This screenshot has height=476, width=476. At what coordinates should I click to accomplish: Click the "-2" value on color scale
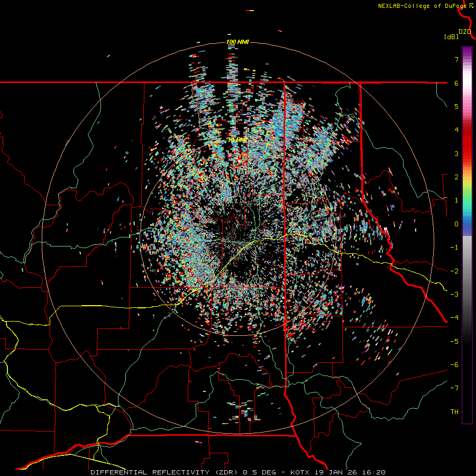click(454, 271)
